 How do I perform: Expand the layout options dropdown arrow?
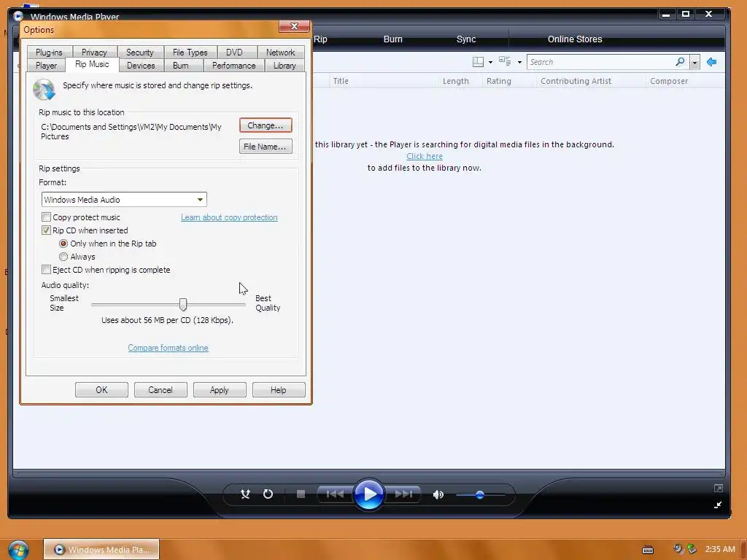click(490, 62)
